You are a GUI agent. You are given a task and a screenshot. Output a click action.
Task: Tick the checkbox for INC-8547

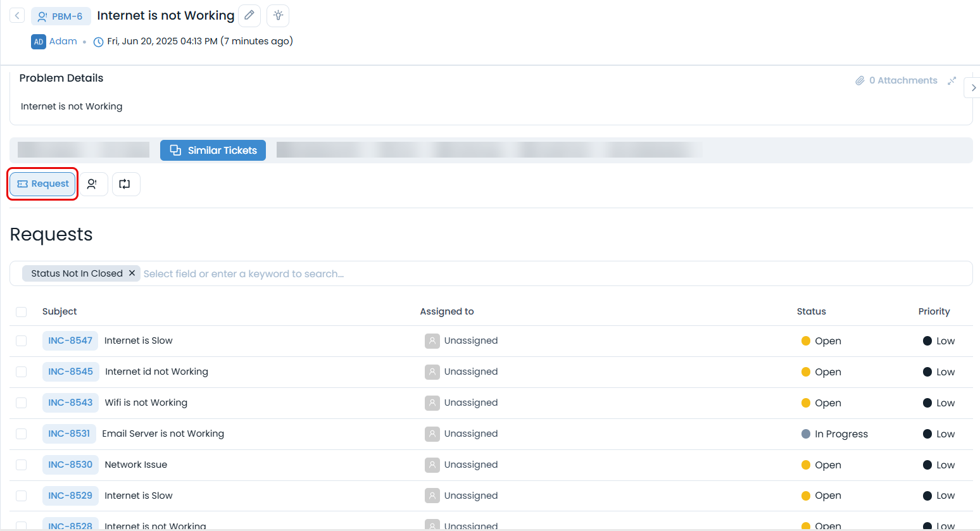(22, 341)
